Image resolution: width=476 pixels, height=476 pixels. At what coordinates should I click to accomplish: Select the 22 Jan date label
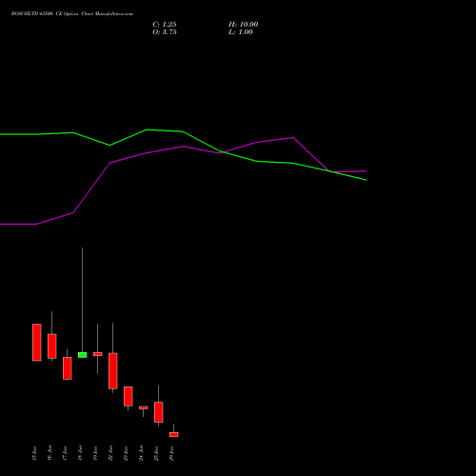click(110, 453)
